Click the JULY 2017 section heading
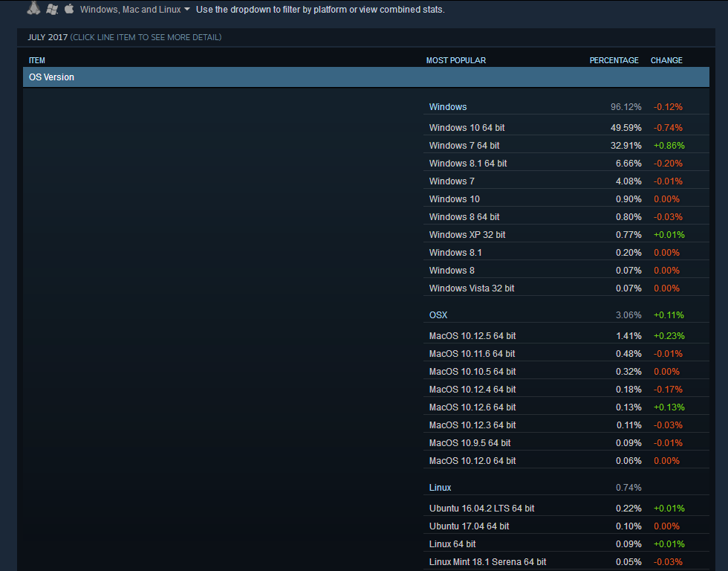Viewport: 728px width, 571px height. pyautogui.click(x=48, y=37)
